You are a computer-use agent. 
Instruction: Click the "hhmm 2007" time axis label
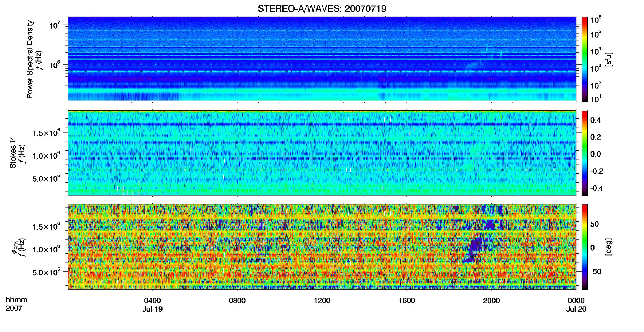(16, 304)
